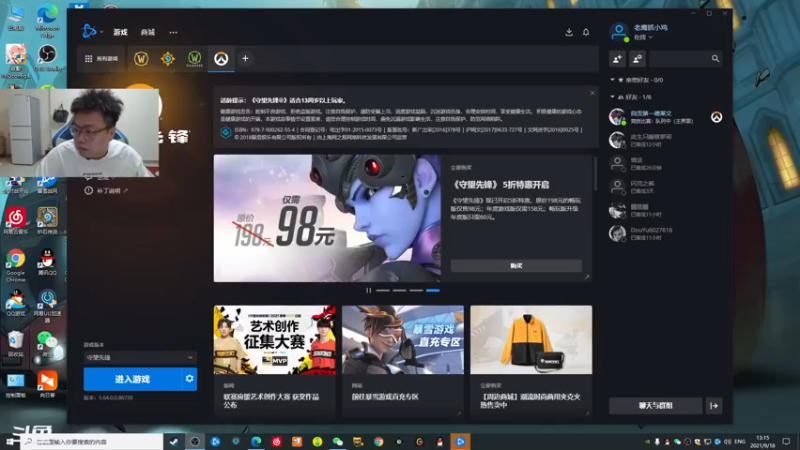Select friend offline for 12 hours

click(x=665, y=140)
